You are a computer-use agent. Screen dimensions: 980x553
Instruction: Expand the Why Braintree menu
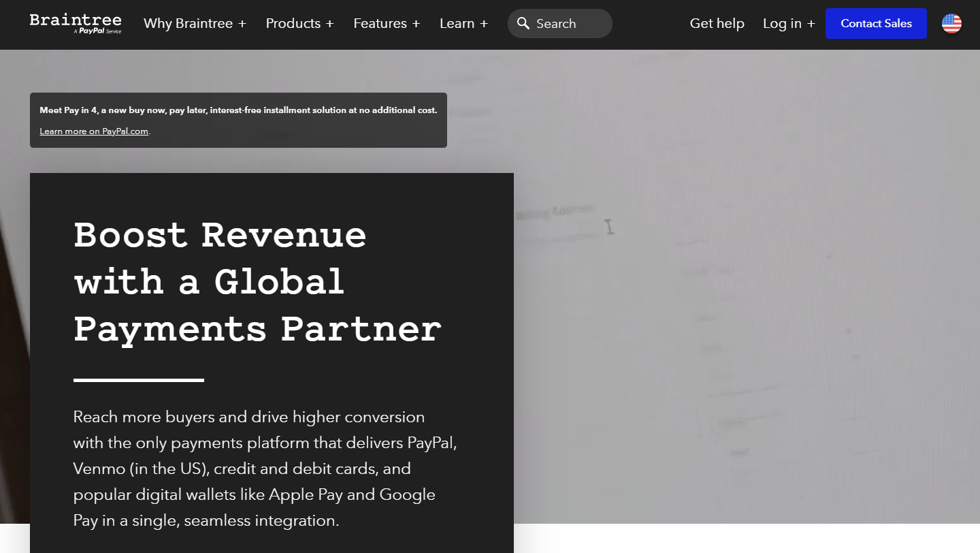[x=195, y=24]
